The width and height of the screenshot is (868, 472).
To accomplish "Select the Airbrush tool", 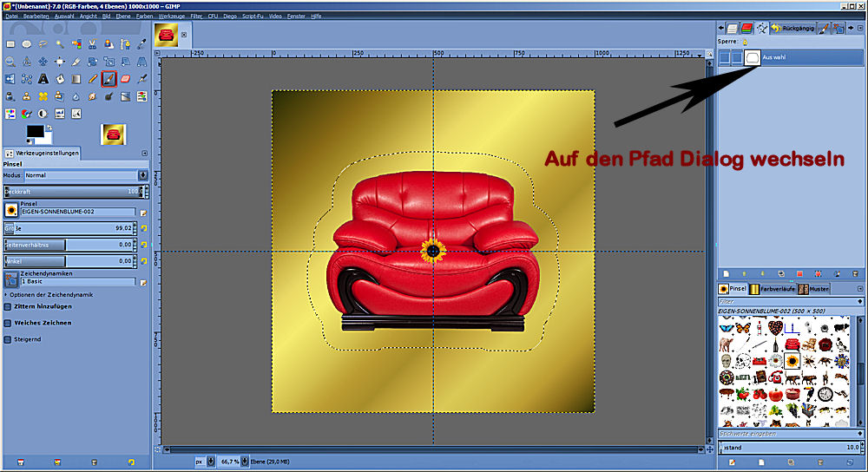I will [142, 79].
